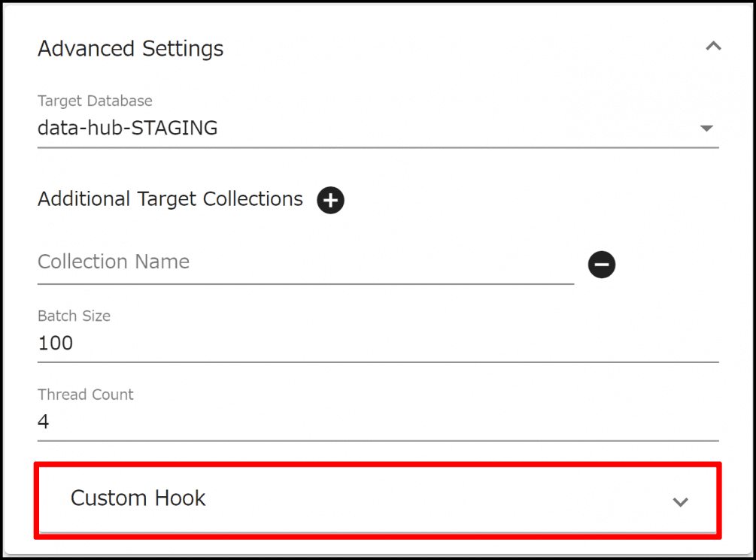
Task: Click the Advanced Settings heading text
Action: (x=130, y=49)
